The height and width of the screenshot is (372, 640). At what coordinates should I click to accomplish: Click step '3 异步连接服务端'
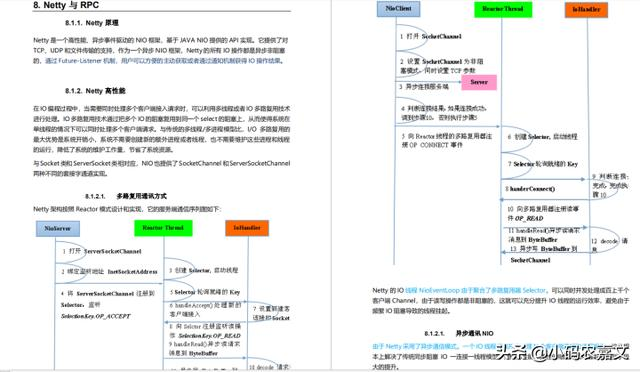click(424, 87)
